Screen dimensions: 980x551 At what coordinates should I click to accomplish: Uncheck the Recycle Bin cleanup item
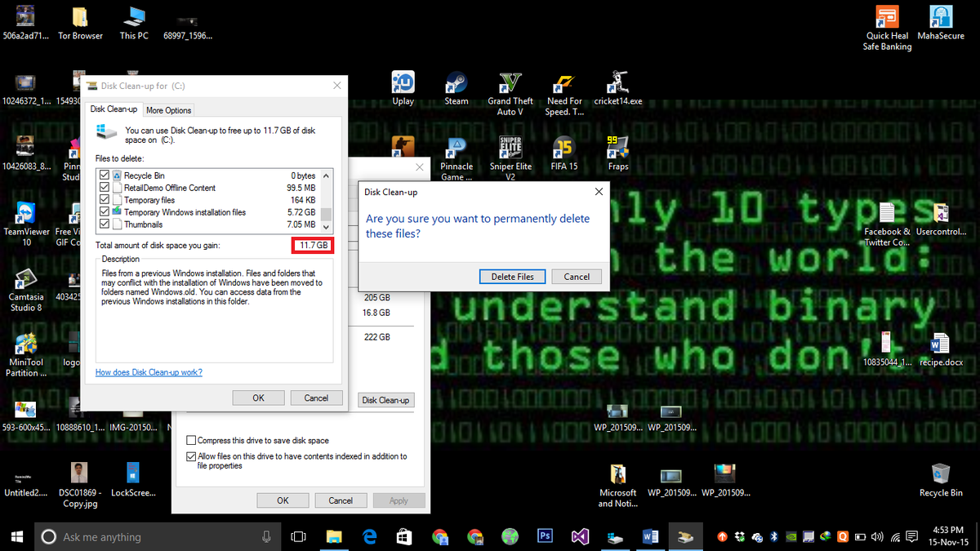click(103, 175)
